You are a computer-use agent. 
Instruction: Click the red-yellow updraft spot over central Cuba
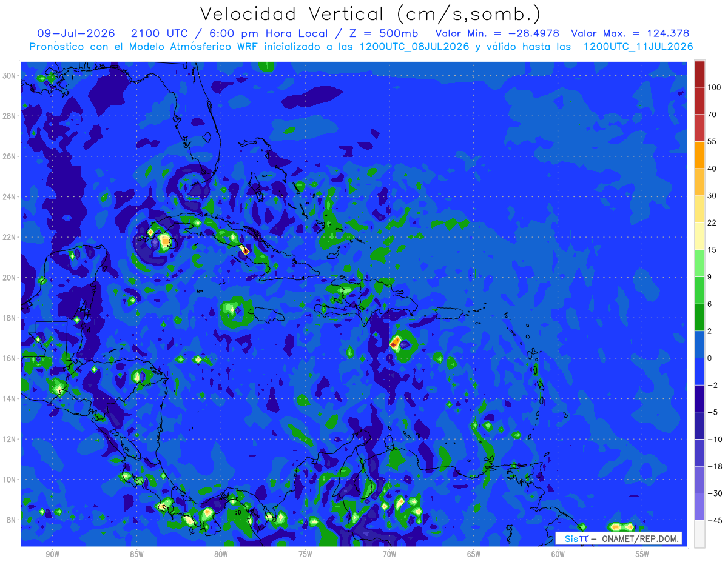[244, 250]
